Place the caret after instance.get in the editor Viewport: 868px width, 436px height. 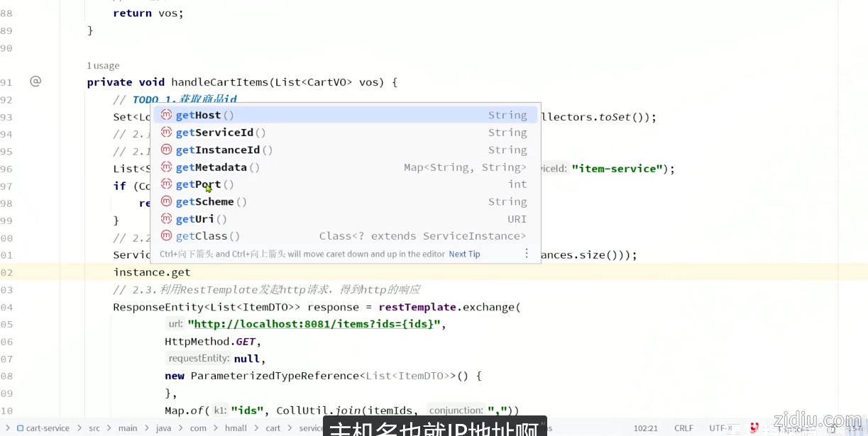point(191,272)
